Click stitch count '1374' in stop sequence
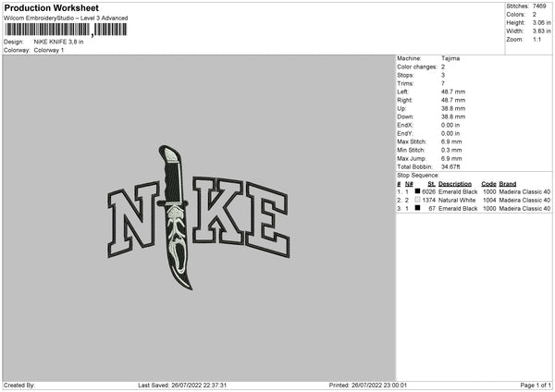This screenshot has width=555, height=392. tap(428, 201)
